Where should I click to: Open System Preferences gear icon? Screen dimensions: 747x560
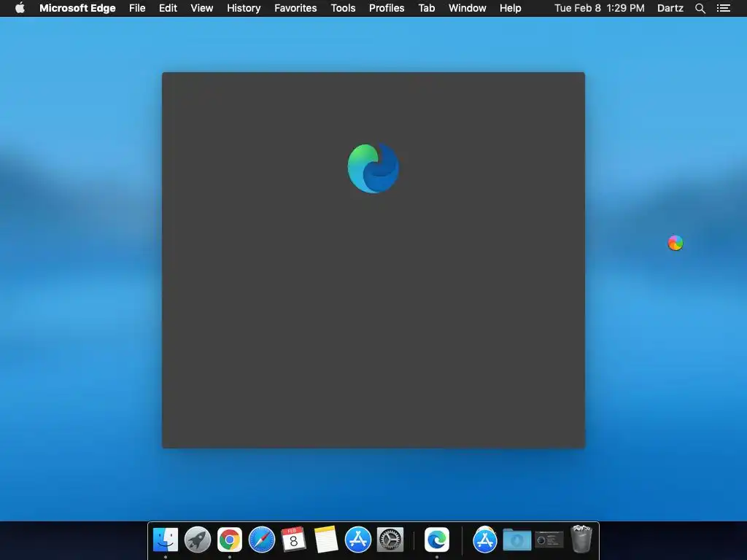pyautogui.click(x=390, y=540)
